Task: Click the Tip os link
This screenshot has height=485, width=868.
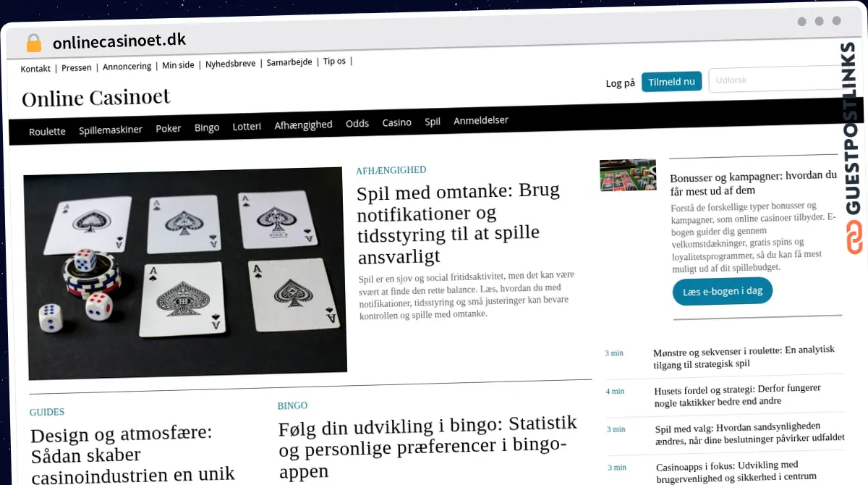Action: coord(334,62)
